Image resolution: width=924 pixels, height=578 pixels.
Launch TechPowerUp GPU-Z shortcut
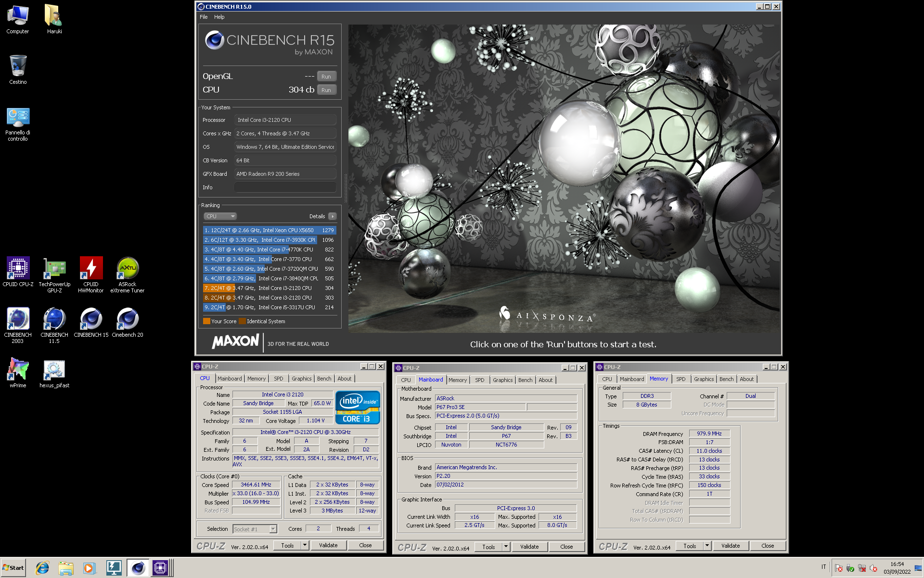point(54,275)
